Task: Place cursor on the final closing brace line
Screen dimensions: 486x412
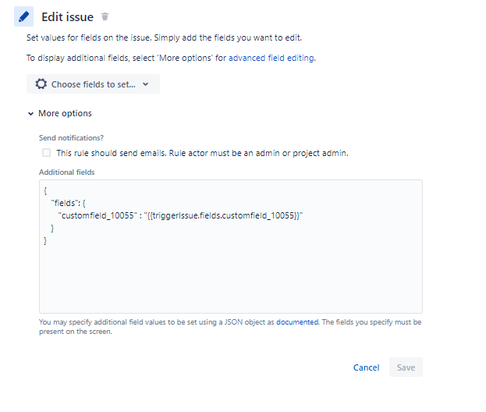Action: (x=45, y=241)
